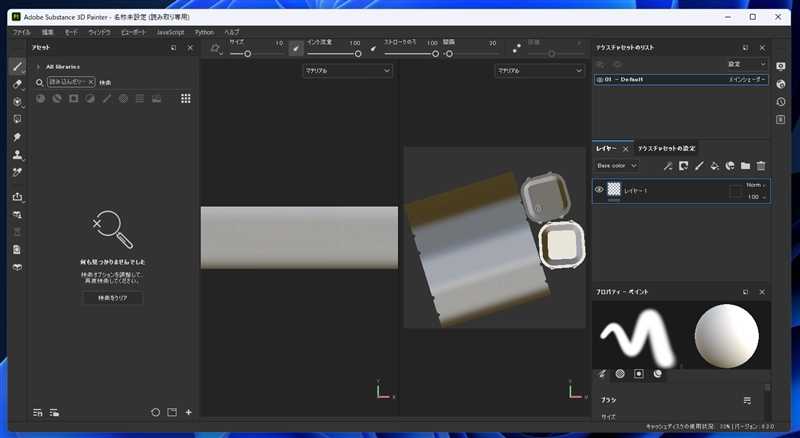800x438 pixels.
Task: Open the Base color channel dropdown
Action: 616,166
